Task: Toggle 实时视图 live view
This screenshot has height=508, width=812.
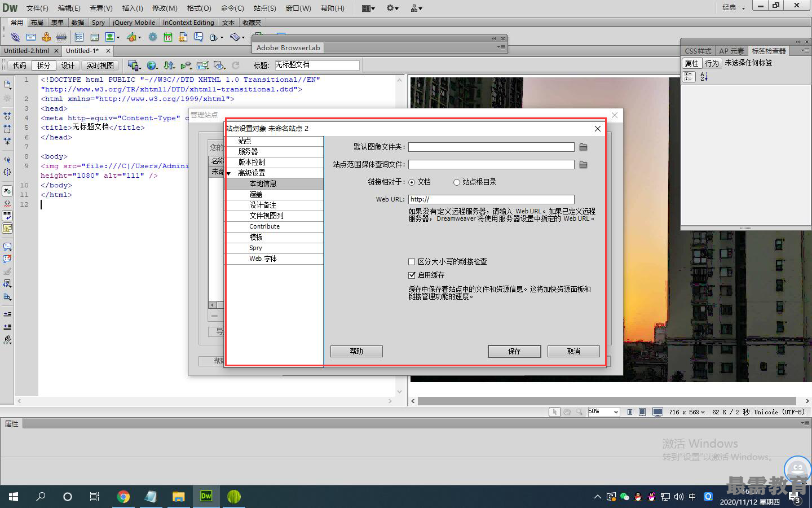Action: click(x=100, y=65)
